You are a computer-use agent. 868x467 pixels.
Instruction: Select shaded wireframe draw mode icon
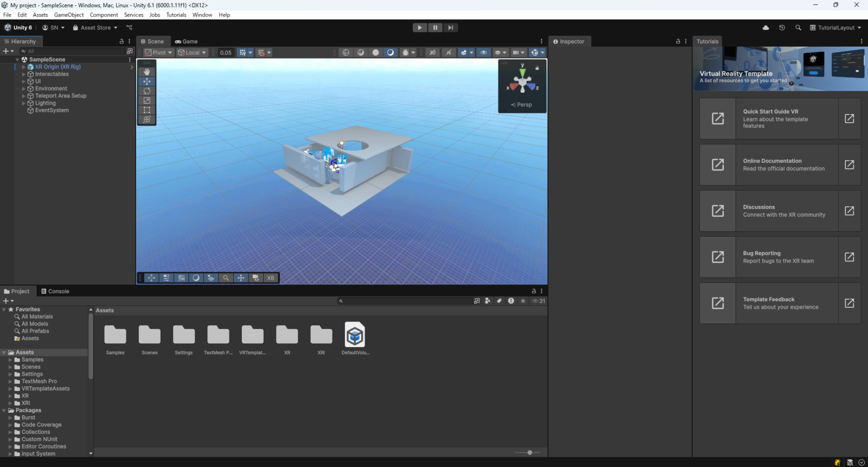361,53
